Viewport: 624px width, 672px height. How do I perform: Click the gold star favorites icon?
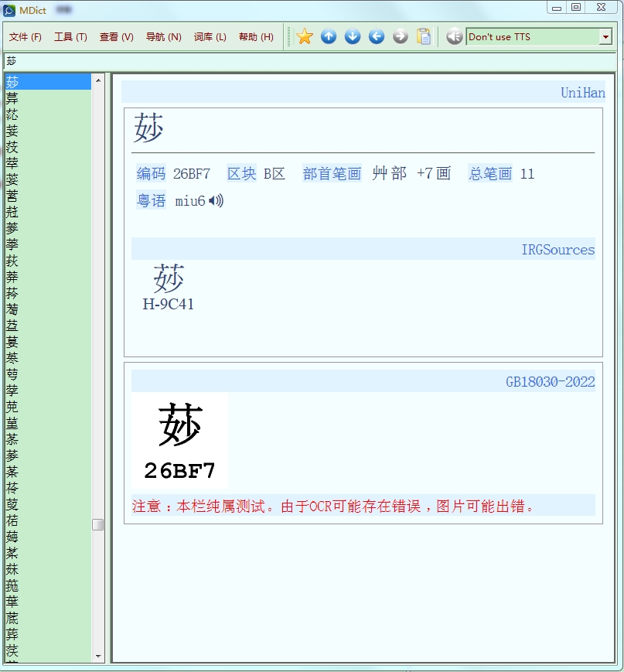click(305, 36)
